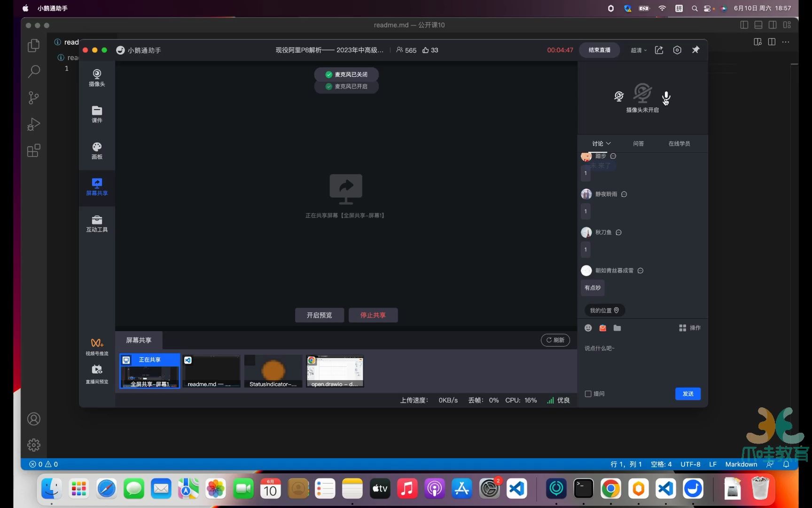Open VS Code Accounts icon
Image resolution: width=812 pixels, height=508 pixels.
(x=34, y=419)
